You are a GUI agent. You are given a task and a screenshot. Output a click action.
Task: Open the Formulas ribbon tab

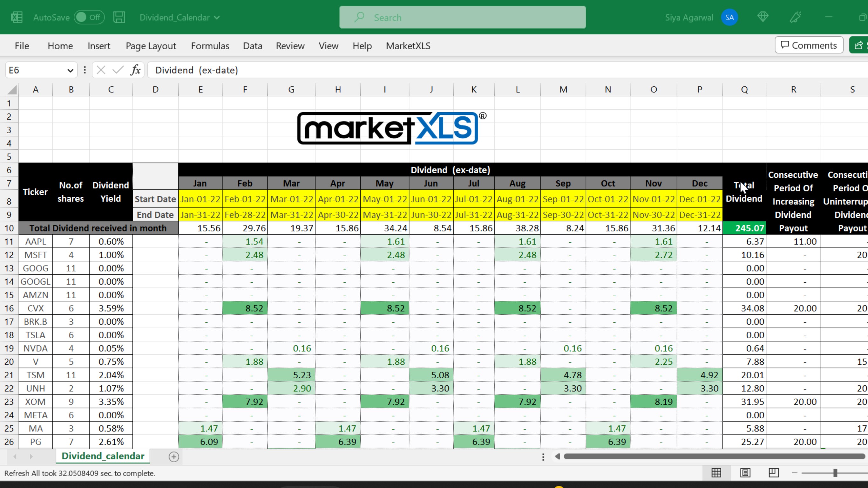tap(210, 46)
